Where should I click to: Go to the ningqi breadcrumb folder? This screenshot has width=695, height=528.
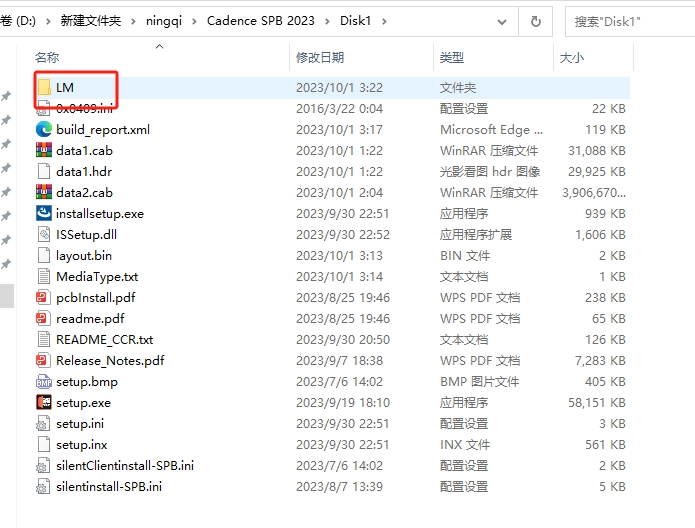click(164, 21)
